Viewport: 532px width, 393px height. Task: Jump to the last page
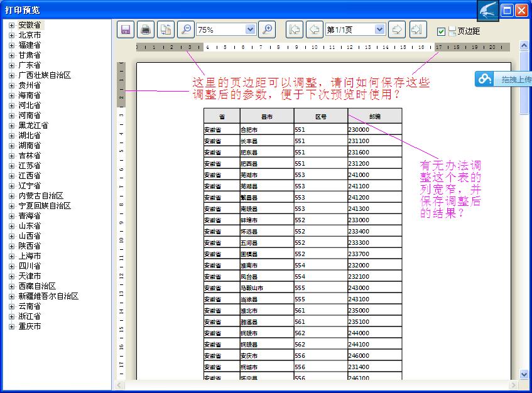pos(416,30)
